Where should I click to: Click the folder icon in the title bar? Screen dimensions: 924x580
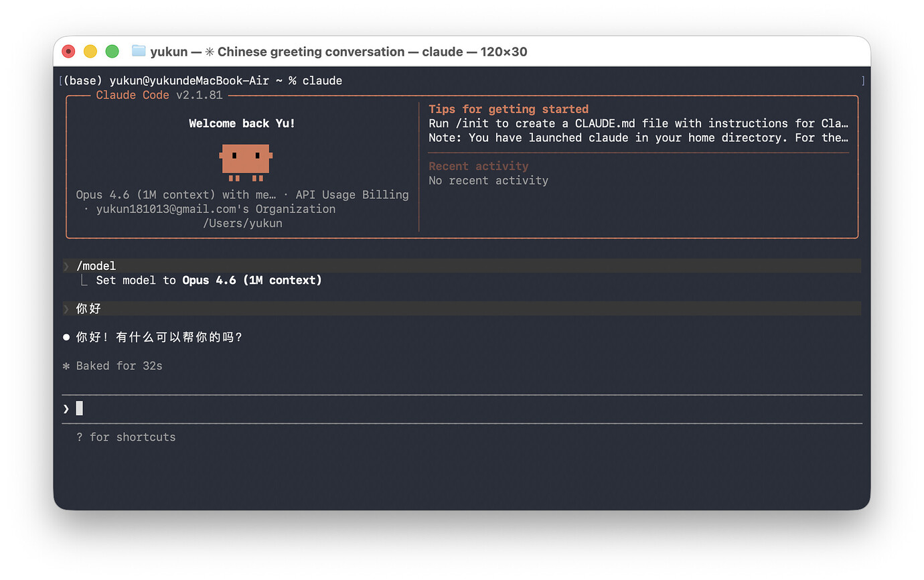coord(139,51)
